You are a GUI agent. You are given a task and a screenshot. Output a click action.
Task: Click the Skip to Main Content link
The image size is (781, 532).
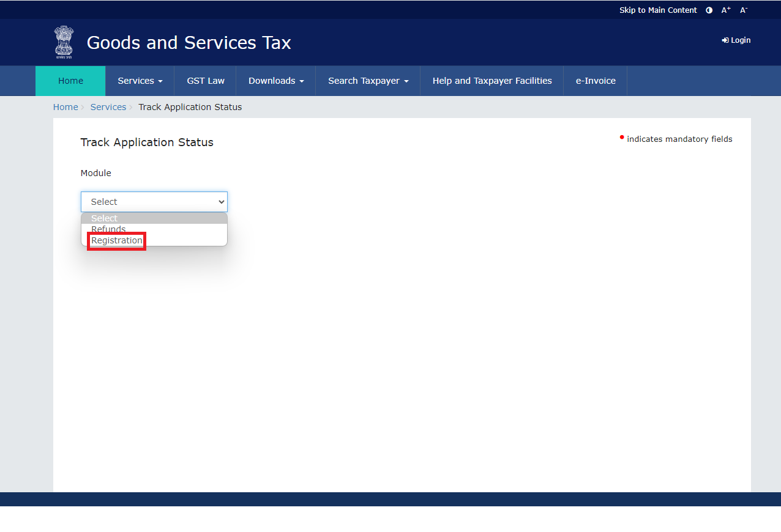[x=658, y=10]
